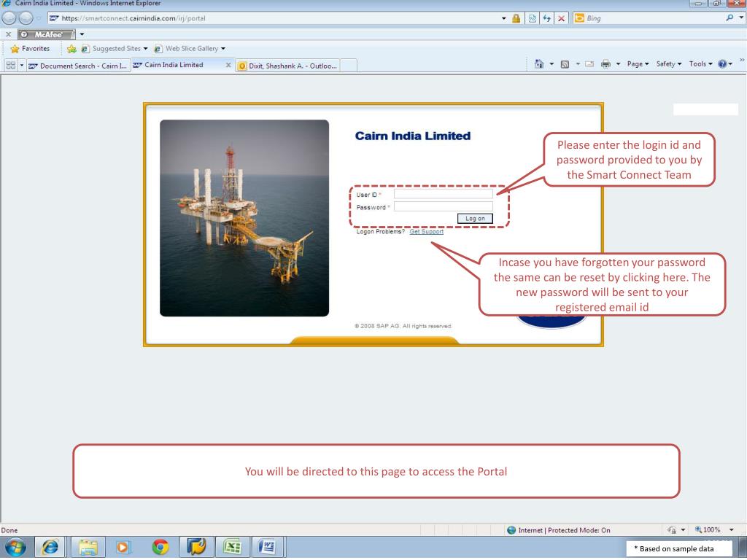Expand the Home button dropdown arrow
The image size is (747, 560).
(551, 64)
